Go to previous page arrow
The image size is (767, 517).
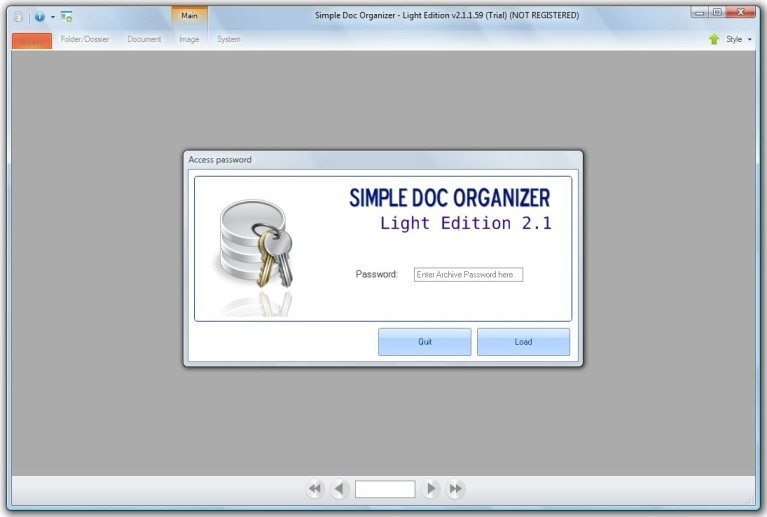point(339,488)
